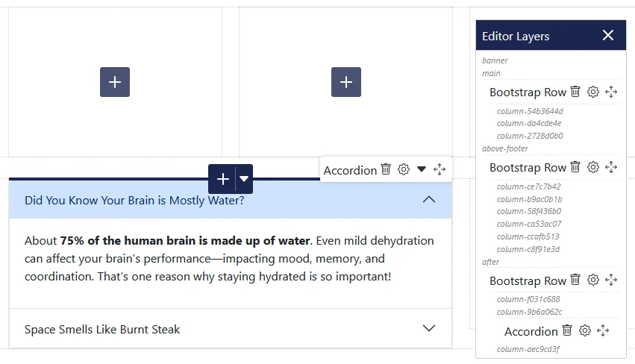
Task: Open Accordion layer settings in Editor Layers
Action: click(585, 330)
